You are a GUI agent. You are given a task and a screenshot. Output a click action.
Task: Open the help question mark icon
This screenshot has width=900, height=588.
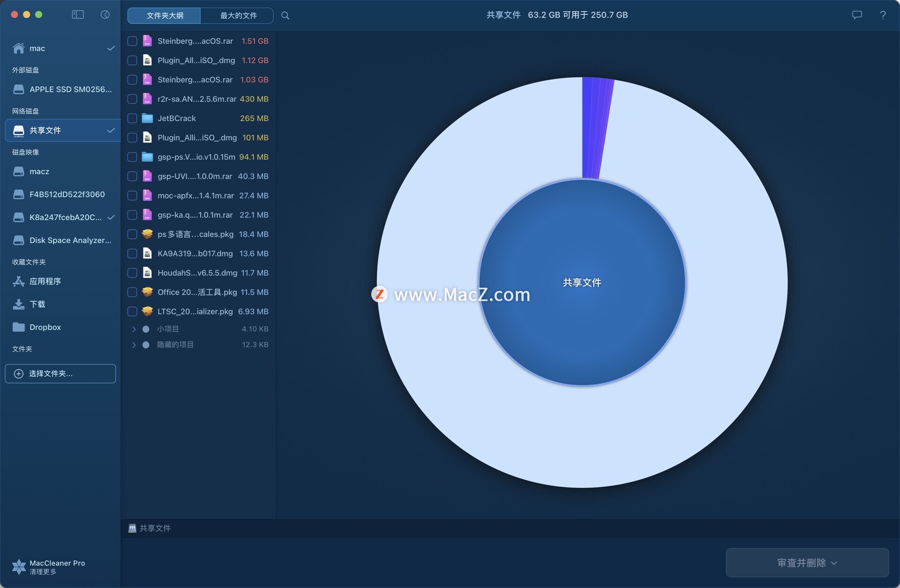tap(883, 15)
